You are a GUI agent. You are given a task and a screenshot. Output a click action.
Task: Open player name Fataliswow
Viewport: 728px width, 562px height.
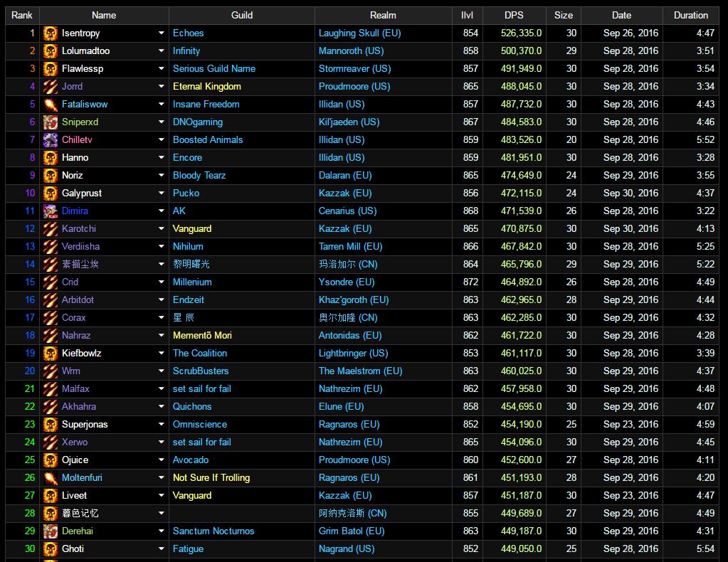coord(85,105)
